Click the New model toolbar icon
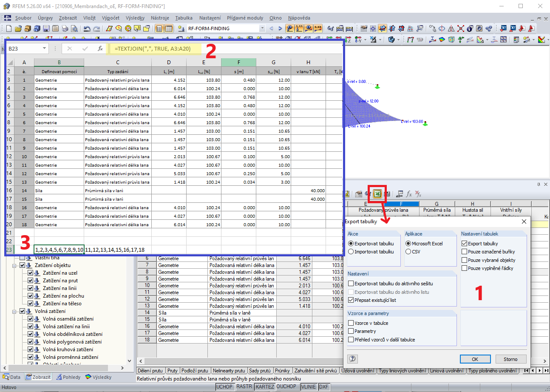Screen dimensions: 550x392 point(8,28)
